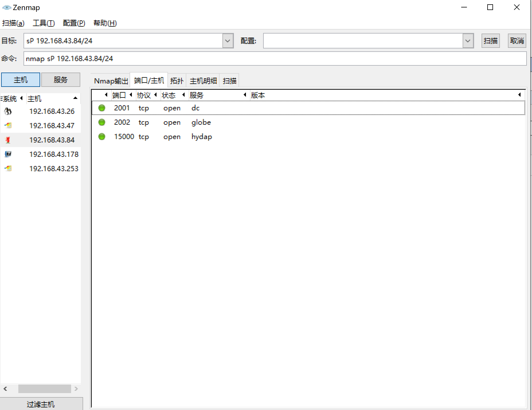Select host 192.168.43.84
The image size is (532, 410).
41,140
